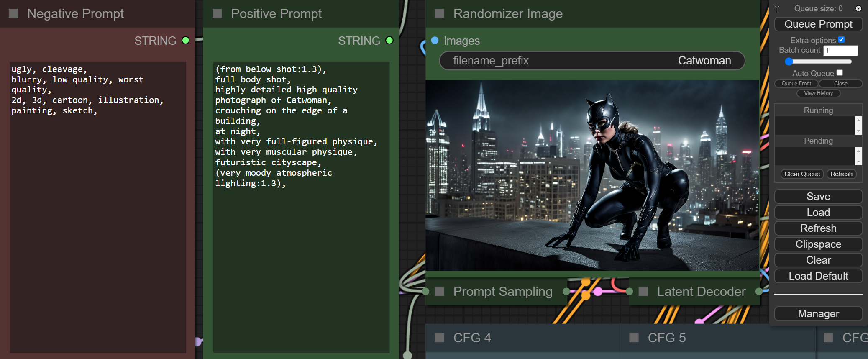Queue the prompt with Queue Prompt button
Image resolution: width=868 pixels, height=359 pixels.
click(x=818, y=24)
